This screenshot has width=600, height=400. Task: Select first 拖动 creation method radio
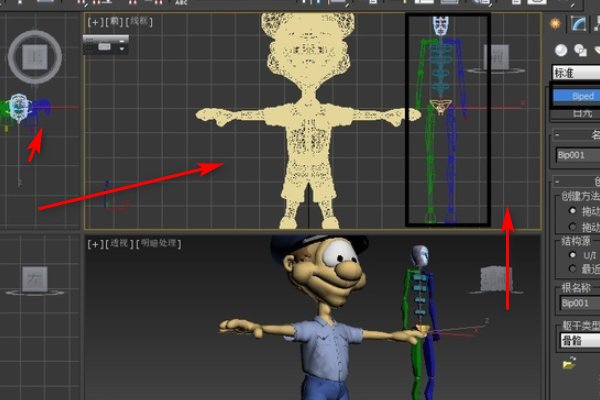coord(572,211)
